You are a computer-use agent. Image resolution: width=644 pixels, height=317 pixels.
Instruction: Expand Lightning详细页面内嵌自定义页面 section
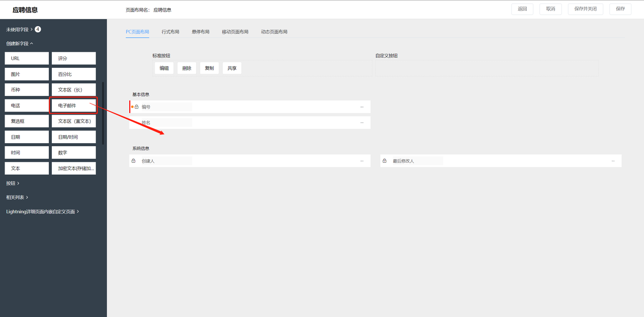42,212
